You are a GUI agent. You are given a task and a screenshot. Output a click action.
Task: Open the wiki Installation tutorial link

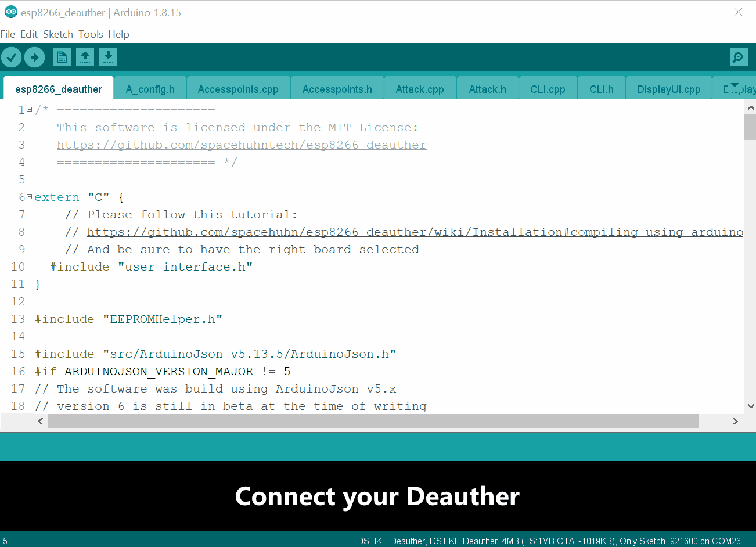point(415,232)
